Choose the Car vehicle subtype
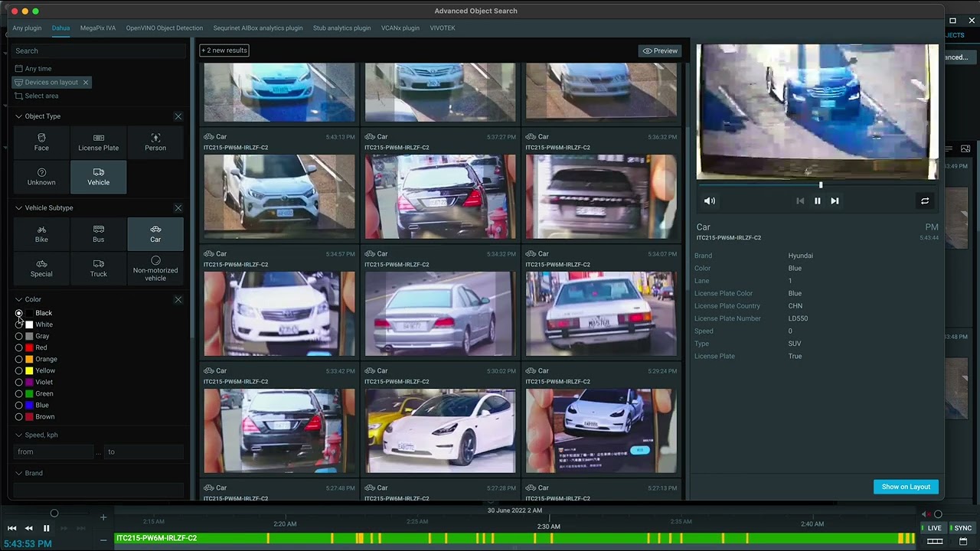Image resolution: width=980 pixels, height=551 pixels. (x=155, y=234)
